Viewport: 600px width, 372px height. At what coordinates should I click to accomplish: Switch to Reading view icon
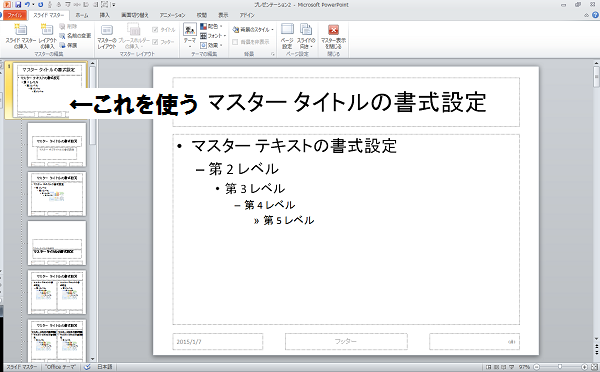pyautogui.click(x=504, y=367)
